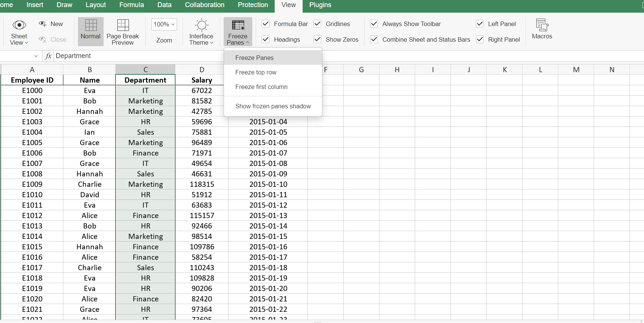Click the Name header cell

coord(89,80)
